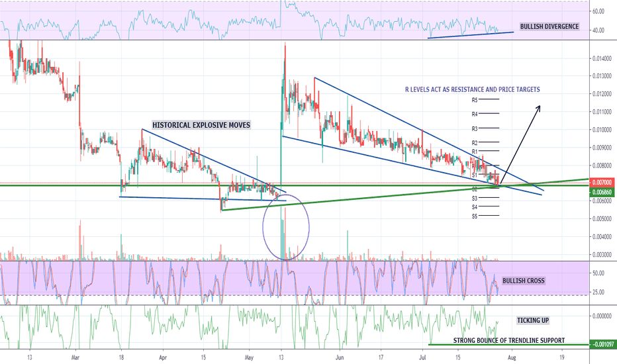This screenshot has width=617, height=364.
Task: Click 0.010000 on the price axis
Action: coord(602,130)
